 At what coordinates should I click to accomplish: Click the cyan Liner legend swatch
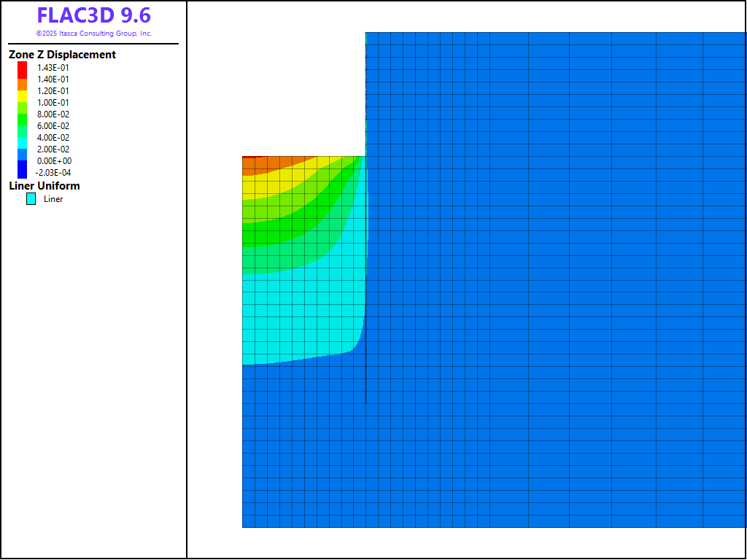tap(31, 198)
